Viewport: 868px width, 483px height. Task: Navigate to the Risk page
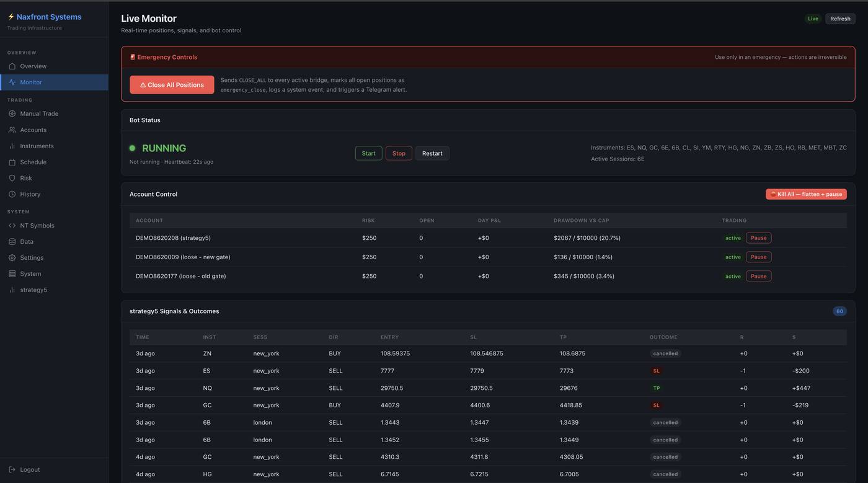pos(54,179)
